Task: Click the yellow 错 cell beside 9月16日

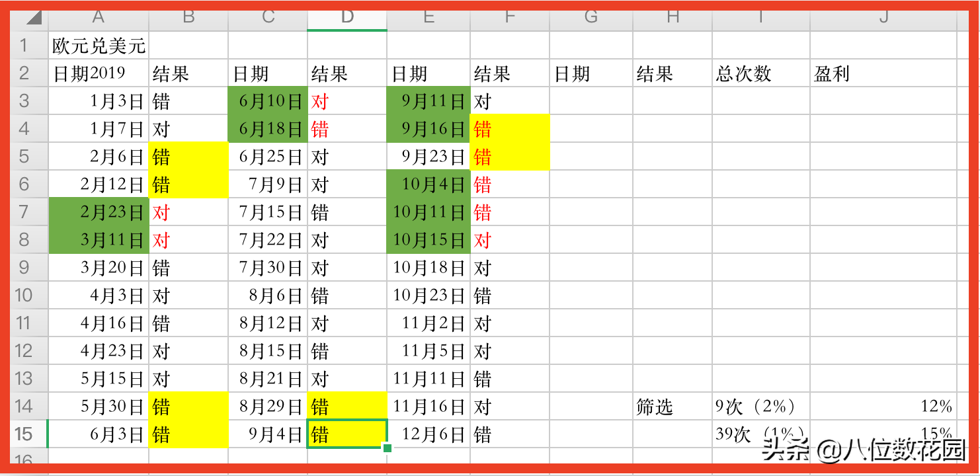Action: click(510, 129)
